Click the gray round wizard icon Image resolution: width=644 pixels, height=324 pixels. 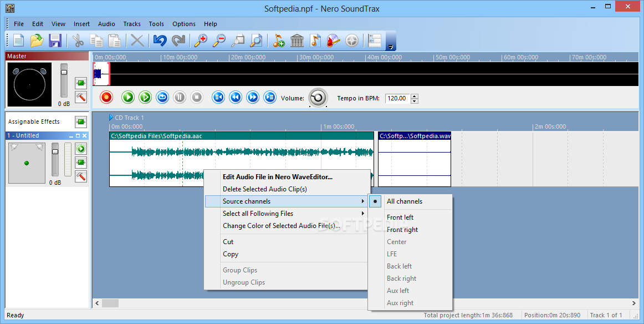point(351,40)
